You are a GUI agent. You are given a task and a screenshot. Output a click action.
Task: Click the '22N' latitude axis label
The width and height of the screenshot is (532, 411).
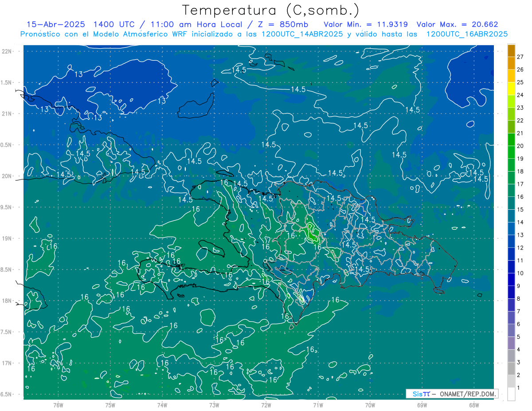[8, 51]
